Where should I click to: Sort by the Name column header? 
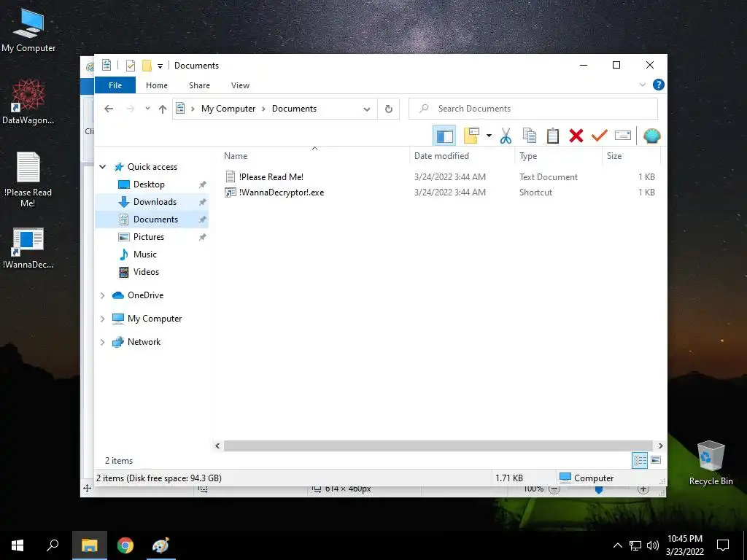[x=314, y=156]
